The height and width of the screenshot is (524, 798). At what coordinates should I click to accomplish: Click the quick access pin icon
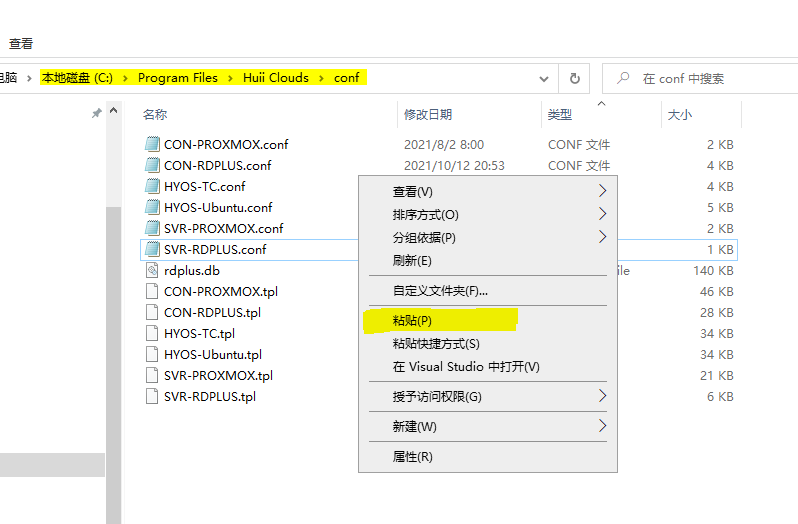(x=96, y=114)
